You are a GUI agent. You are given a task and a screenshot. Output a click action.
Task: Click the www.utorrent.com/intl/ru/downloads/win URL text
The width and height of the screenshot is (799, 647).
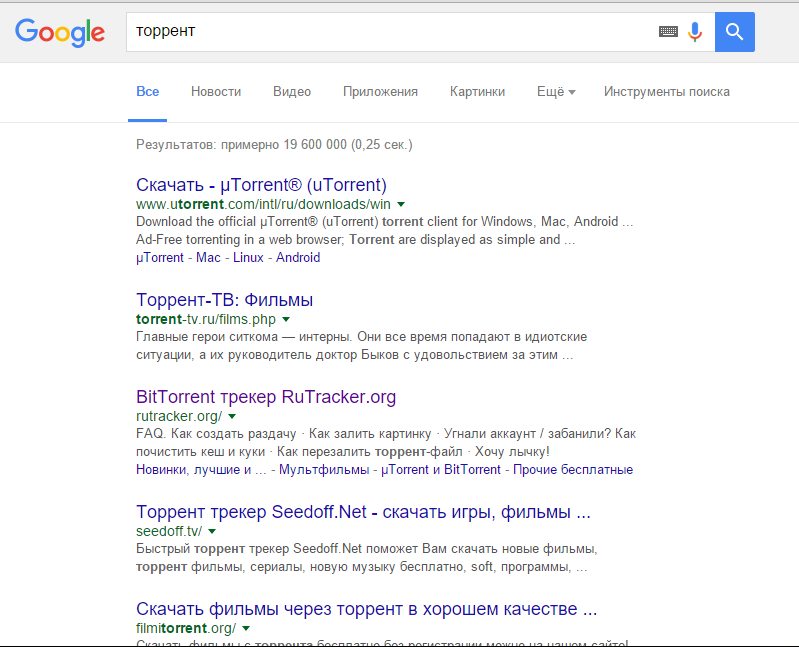263,204
